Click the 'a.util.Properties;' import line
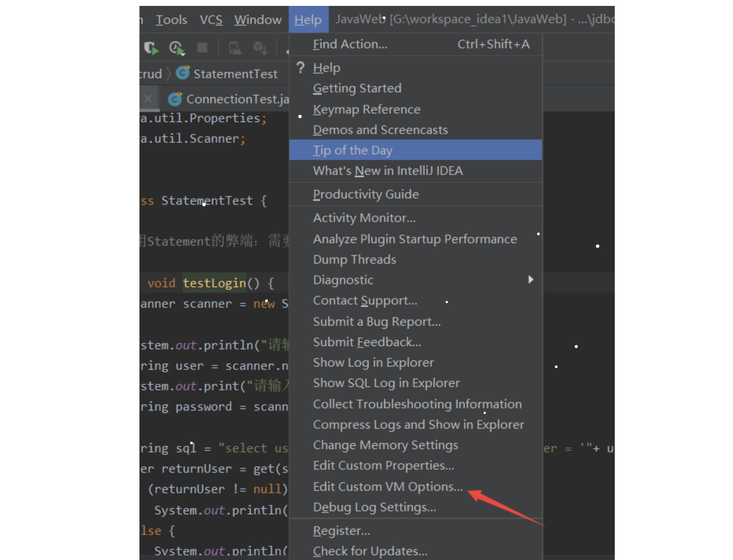 tap(203, 118)
